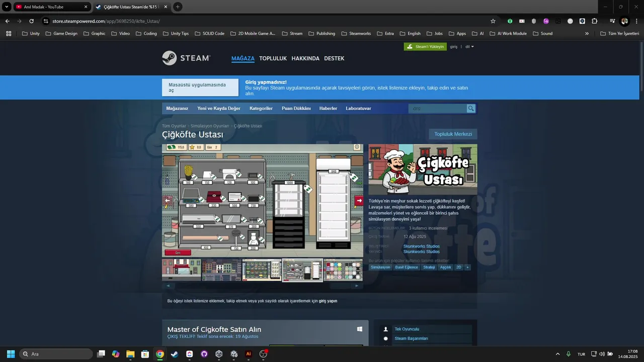644x362 pixels.
Task: Expand hidden bookmarks with double chevron
Action: (x=587, y=34)
